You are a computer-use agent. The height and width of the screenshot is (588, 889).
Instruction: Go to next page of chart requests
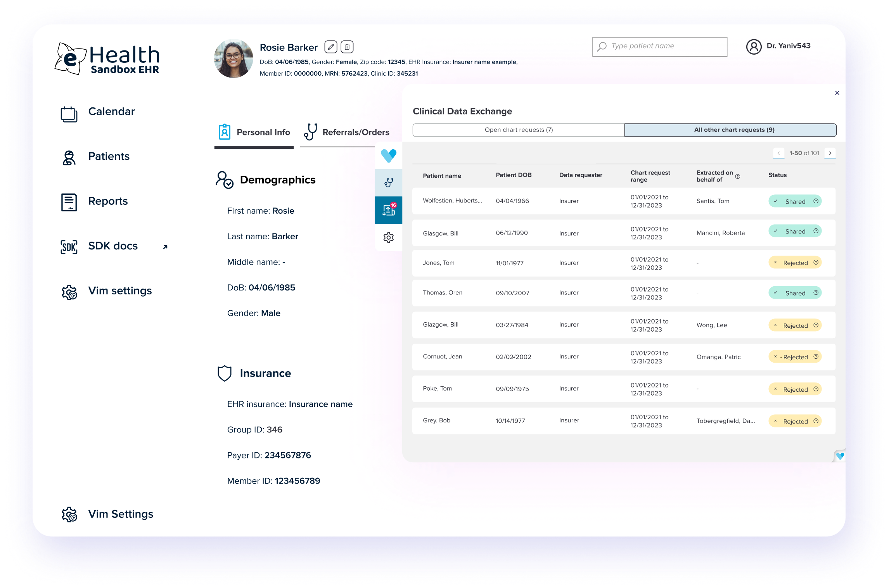[x=830, y=153]
